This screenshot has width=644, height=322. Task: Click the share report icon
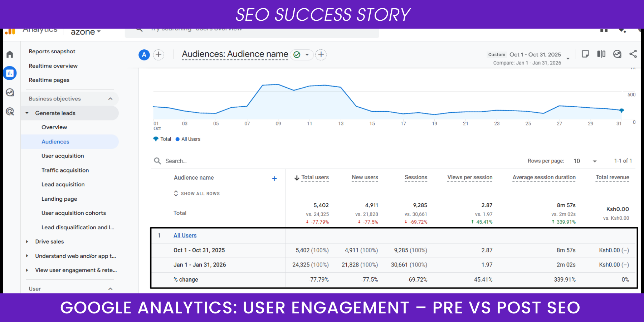click(633, 54)
